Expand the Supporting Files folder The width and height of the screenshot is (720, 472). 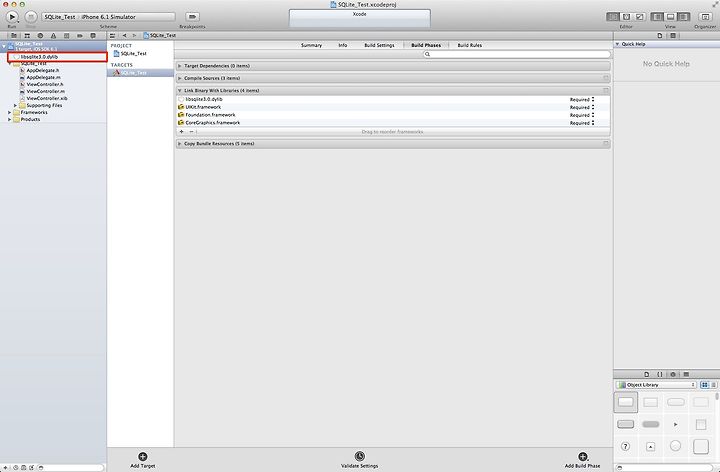point(15,106)
